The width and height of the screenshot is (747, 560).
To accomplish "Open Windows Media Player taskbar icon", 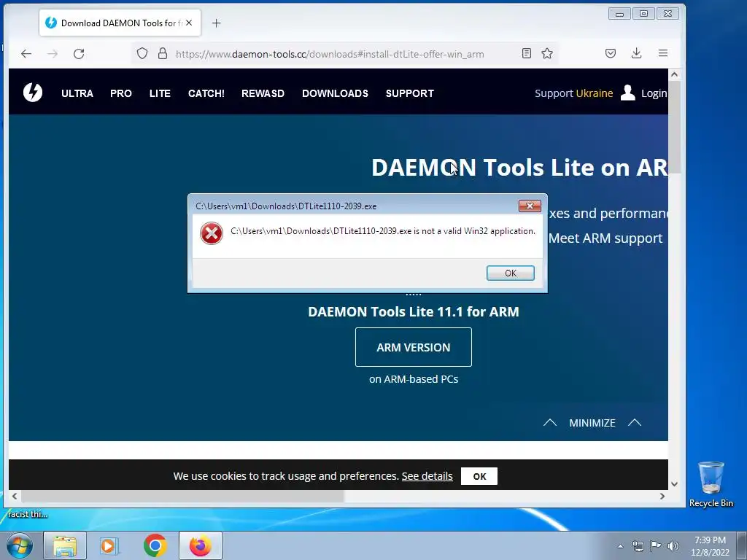I will click(109, 545).
